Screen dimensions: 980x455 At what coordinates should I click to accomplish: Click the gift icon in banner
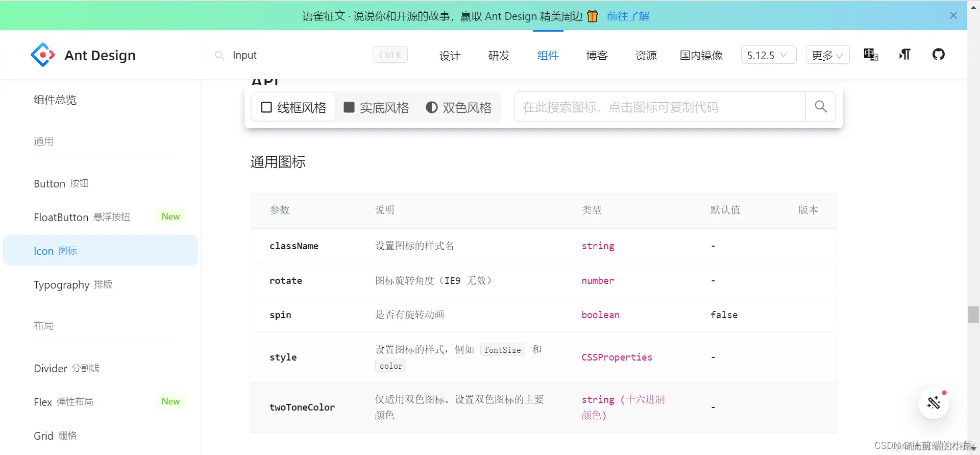coord(593,16)
